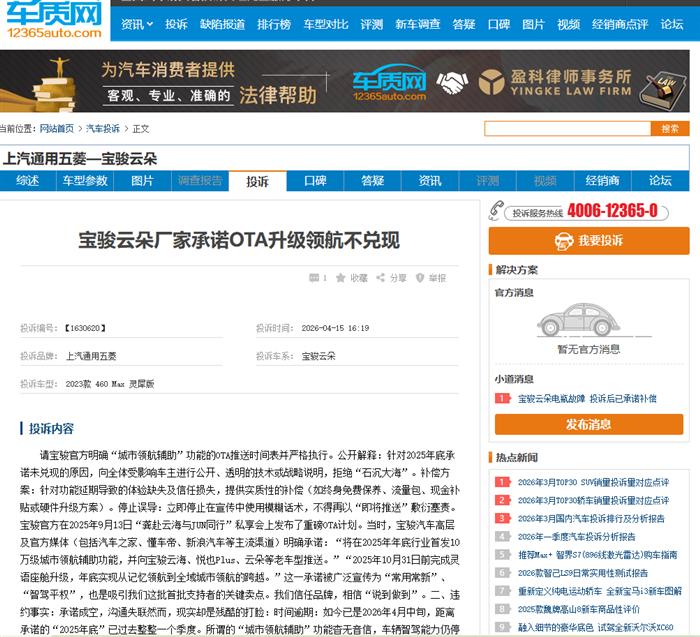Click the 举报 report icon
The height and width of the screenshot is (637, 700).
click(x=421, y=278)
